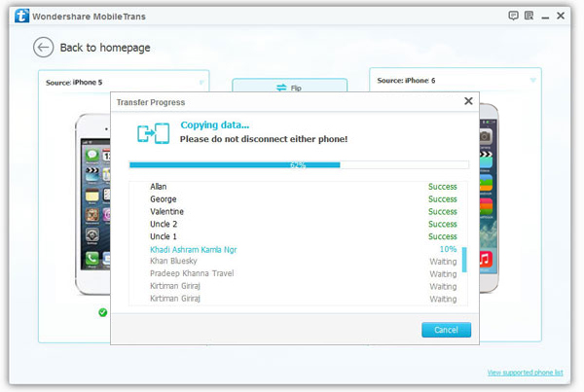Select the 'Allan' contact row
This screenshot has height=392, width=584.
(298, 187)
